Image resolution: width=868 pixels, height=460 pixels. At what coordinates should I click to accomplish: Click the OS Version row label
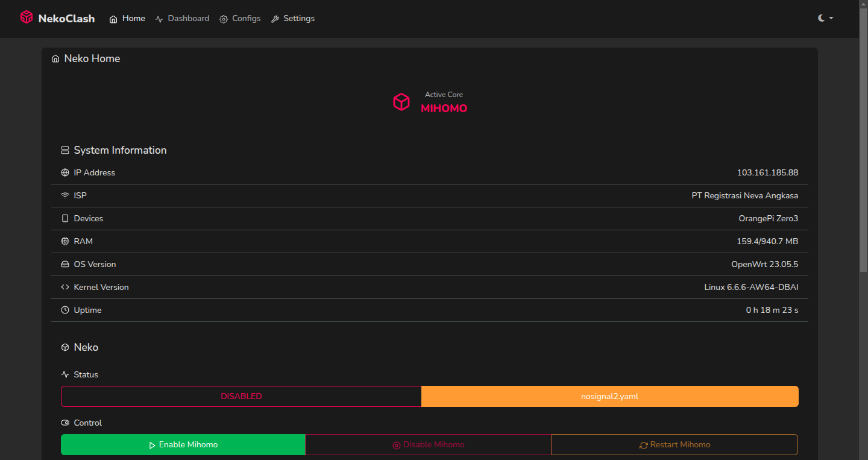tap(95, 264)
